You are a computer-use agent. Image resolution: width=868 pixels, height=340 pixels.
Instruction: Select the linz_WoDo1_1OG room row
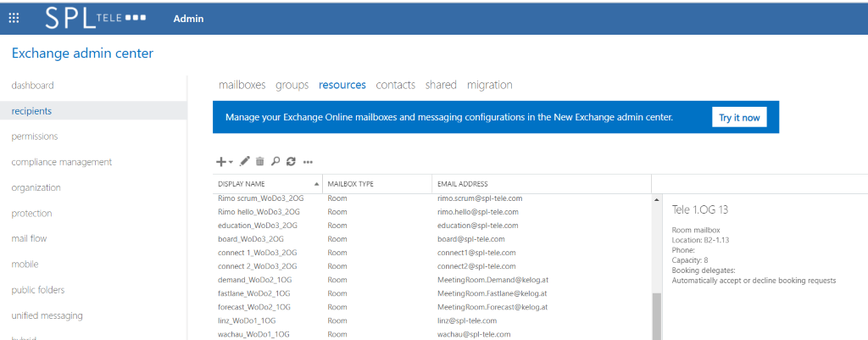(x=433, y=320)
